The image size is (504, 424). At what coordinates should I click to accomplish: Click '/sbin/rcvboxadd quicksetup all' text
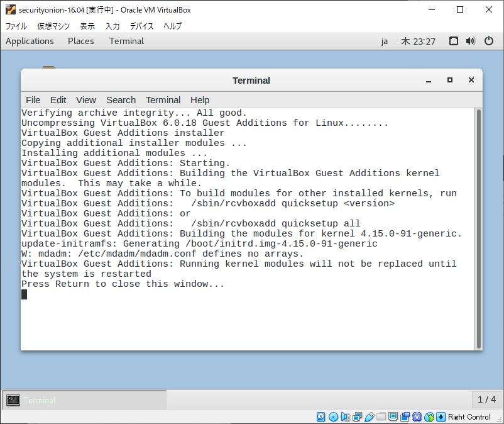(276, 223)
